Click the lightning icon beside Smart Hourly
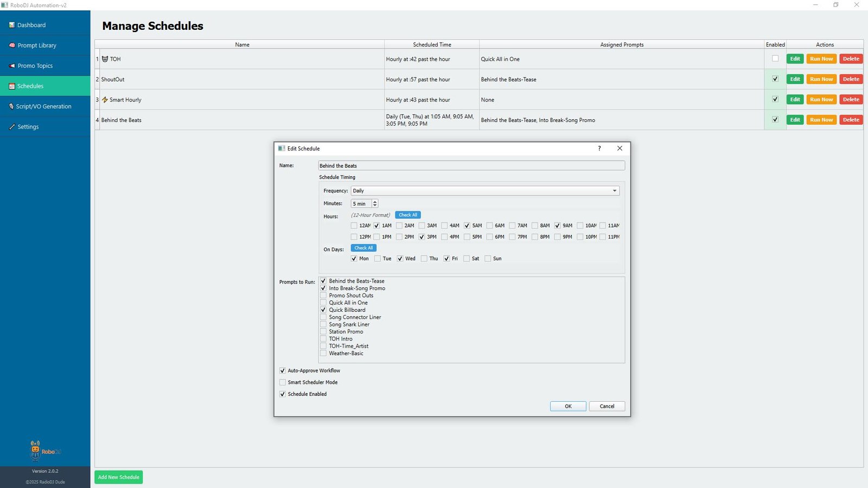The image size is (868, 488). tap(105, 100)
